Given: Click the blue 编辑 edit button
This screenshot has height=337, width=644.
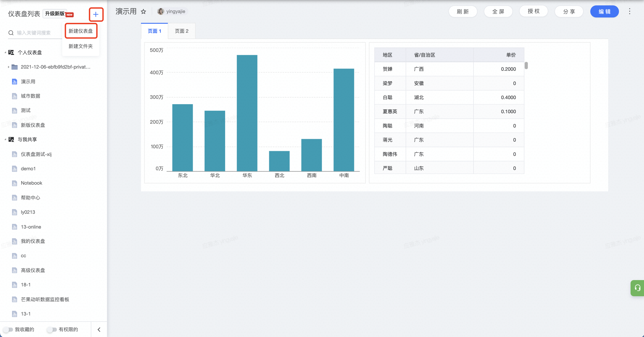Looking at the screenshot, I should click(x=604, y=11).
